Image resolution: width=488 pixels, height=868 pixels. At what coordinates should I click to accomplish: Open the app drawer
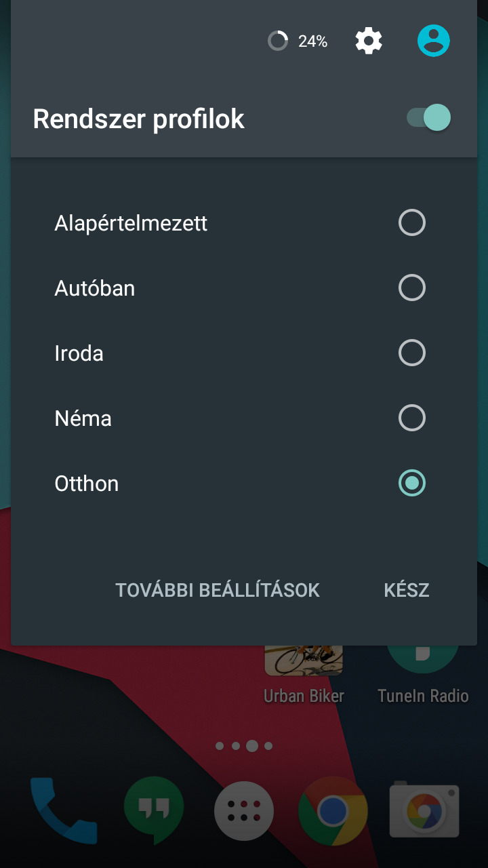[244, 811]
